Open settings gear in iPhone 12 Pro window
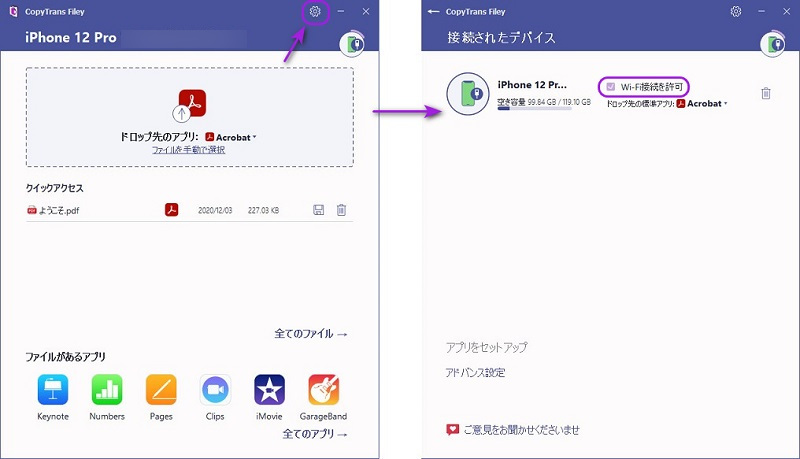This screenshot has height=459, width=800. [315, 11]
